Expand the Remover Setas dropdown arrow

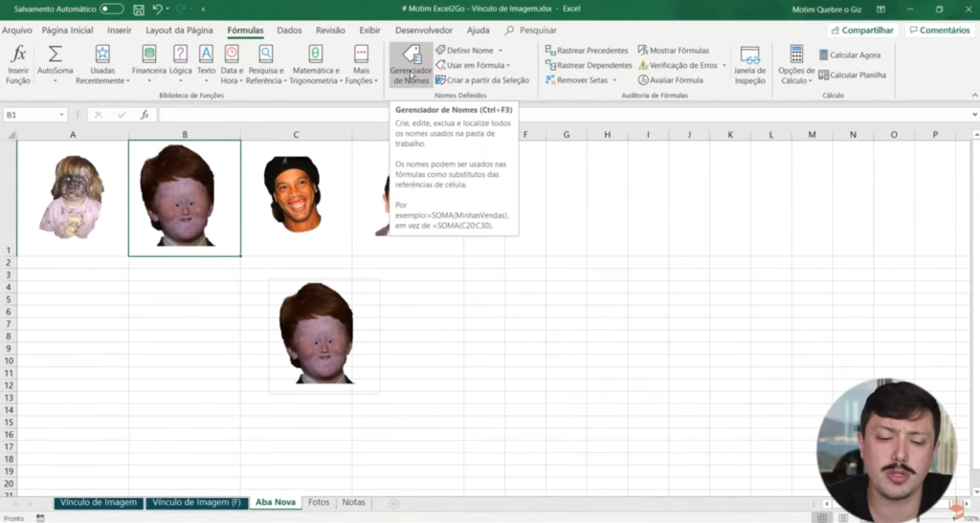[x=614, y=80]
